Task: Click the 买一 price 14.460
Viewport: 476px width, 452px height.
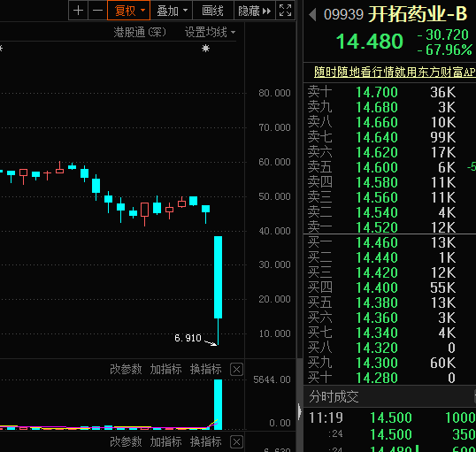Action: click(x=377, y=243)
